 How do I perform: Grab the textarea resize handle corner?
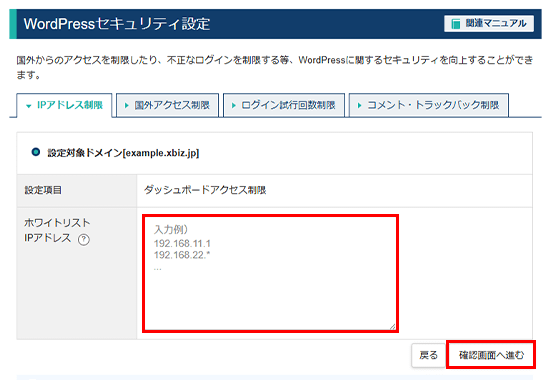pos(392,326)
